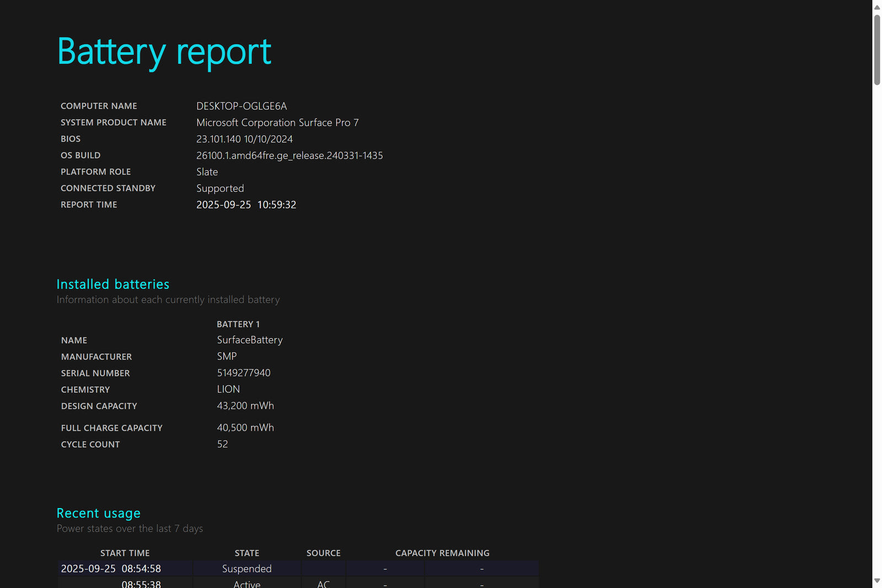The image size is (882, 588).
Task: Click the CAPACITY REMAINING column header
Action: 442,553
